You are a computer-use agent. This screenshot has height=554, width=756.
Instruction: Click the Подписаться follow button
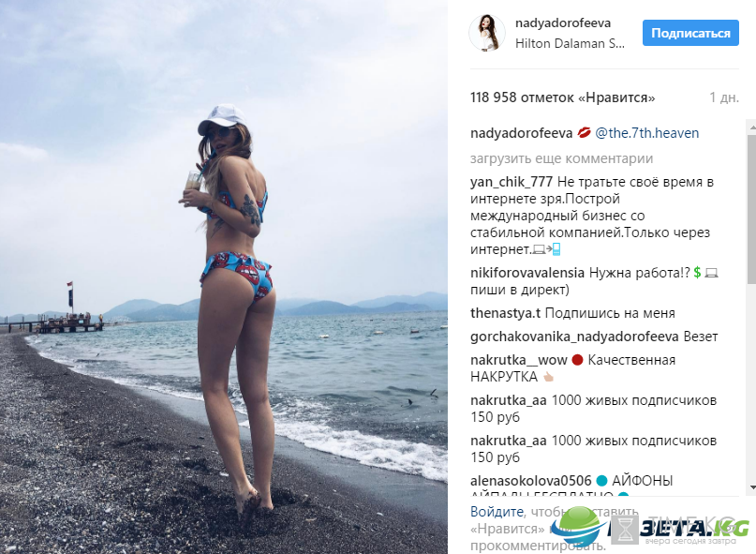(690, 33)
